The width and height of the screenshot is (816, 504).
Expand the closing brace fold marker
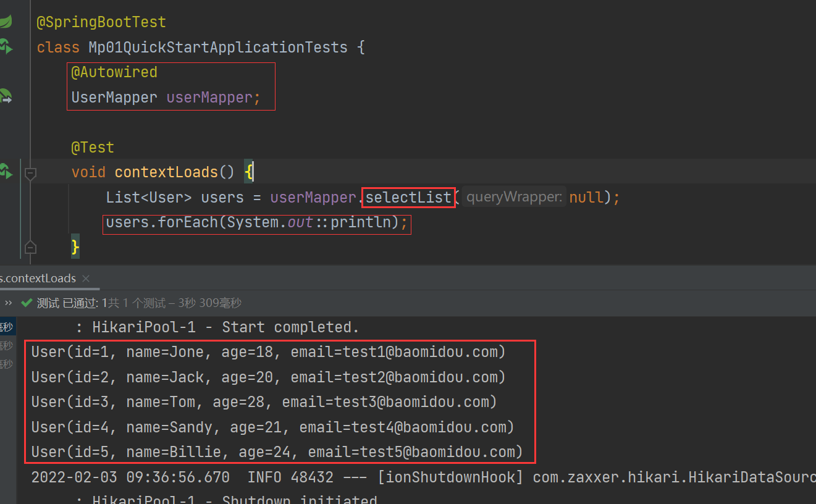pyautogui.click(x=30, y=246)
